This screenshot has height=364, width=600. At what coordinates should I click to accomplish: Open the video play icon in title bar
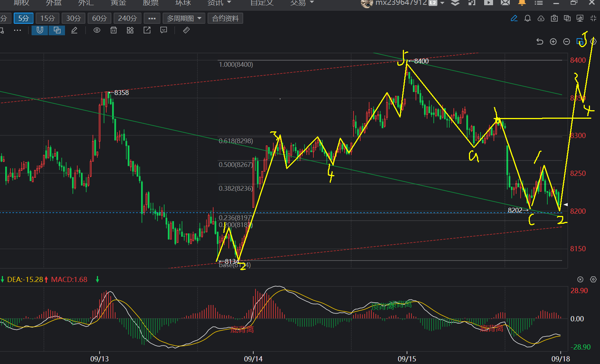tap(489, 3)
